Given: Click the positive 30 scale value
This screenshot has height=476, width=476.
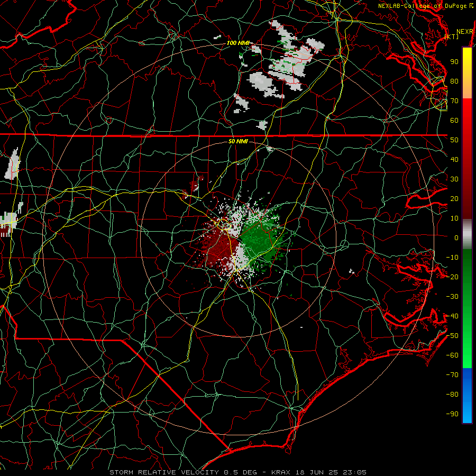Looking at the screenshot, I should pos(454,179).
